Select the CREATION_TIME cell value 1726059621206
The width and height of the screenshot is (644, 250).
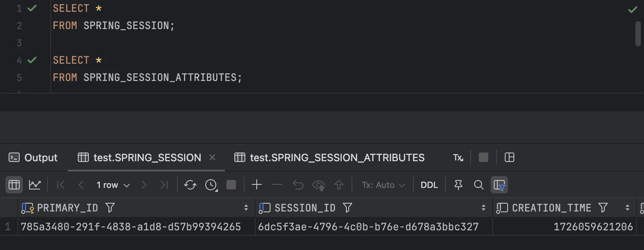point(593,227)
